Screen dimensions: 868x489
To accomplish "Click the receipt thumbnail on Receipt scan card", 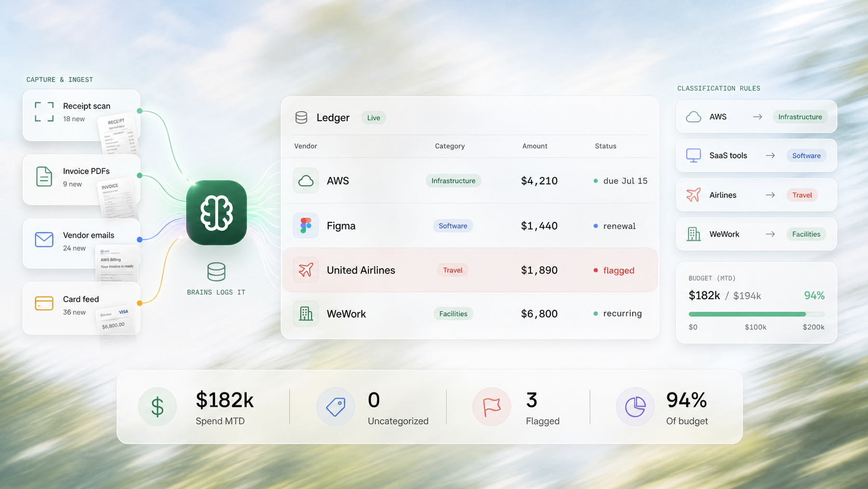I will pos(118,134).
